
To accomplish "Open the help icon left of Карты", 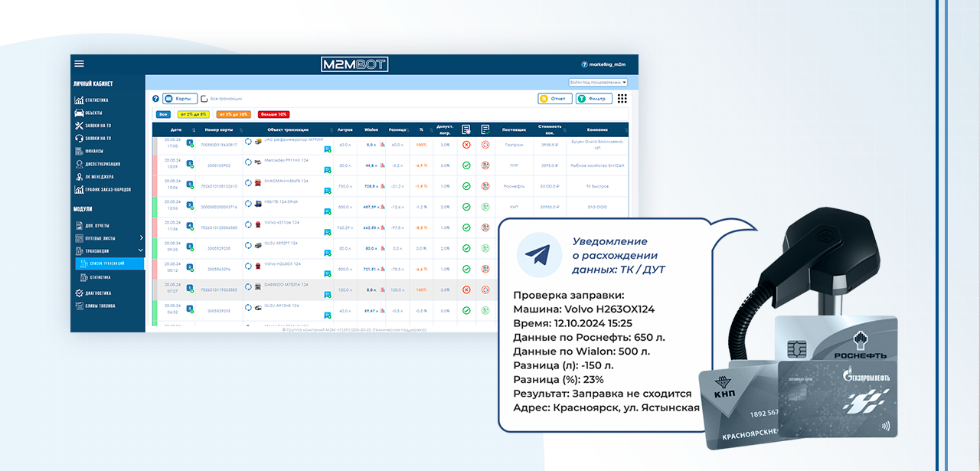I will [x=155, y=99].
